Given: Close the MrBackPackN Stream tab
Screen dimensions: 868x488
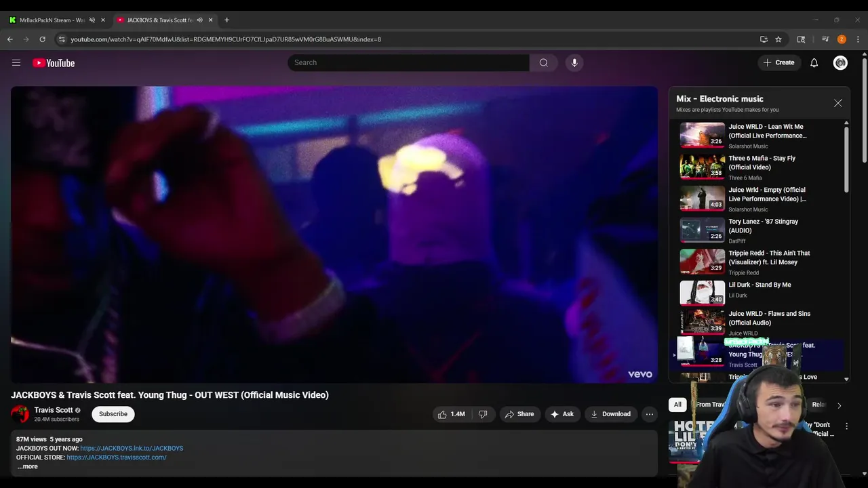Looking at the screenshot, I should pos(103,20).
